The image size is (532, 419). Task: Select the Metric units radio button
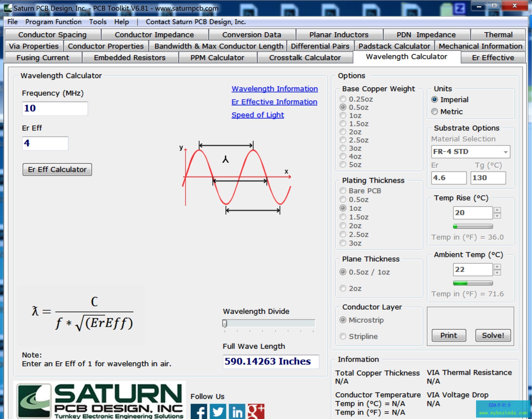pyautogui.click(x=435, y=112)
